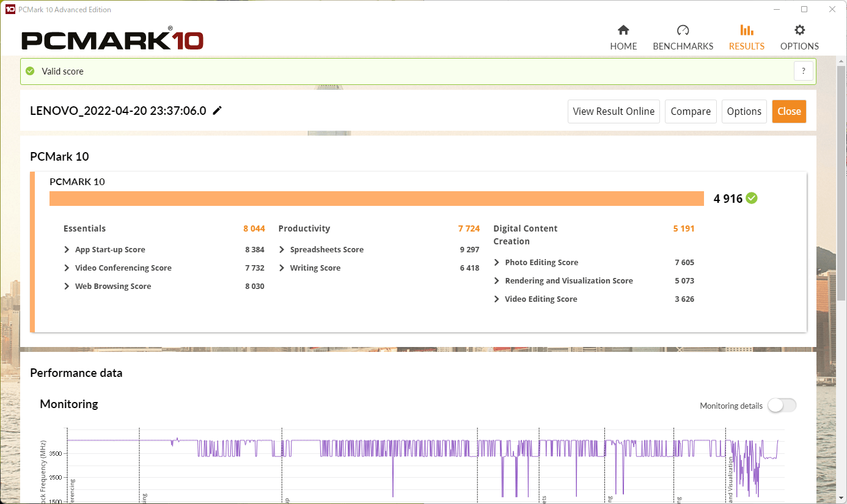Viewport: 847px width, 504px height.
Task: Click the green check beside score 4 916
Action: coord(752,198)
